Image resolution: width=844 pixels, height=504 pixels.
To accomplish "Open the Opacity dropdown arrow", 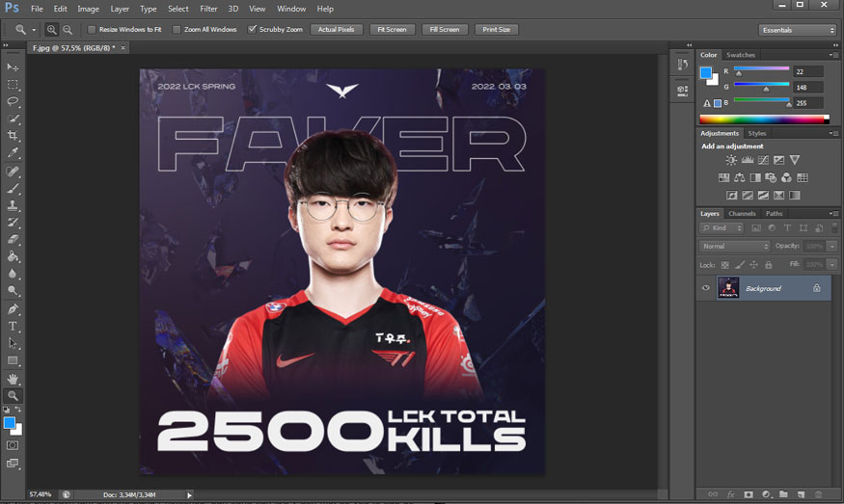I will 832,247.
